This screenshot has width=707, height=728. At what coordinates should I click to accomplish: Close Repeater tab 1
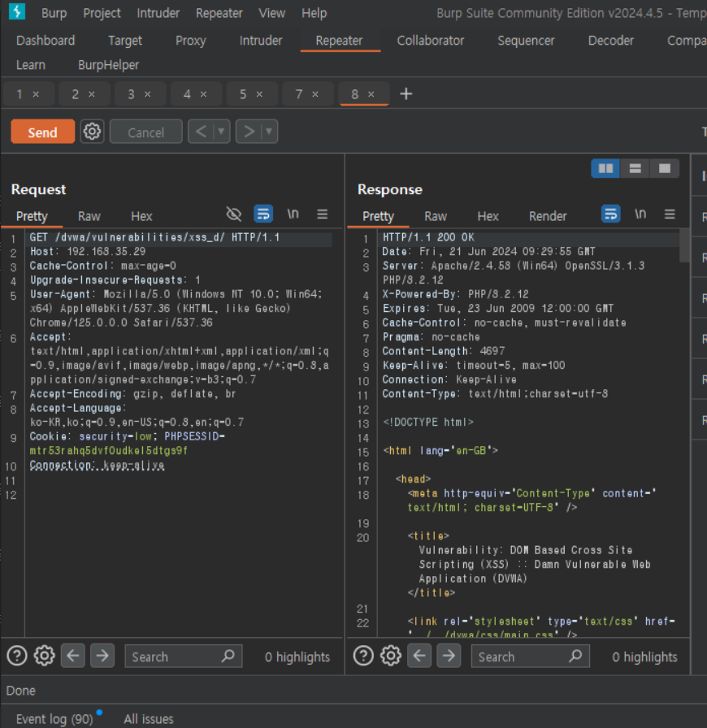coord(36,94)
